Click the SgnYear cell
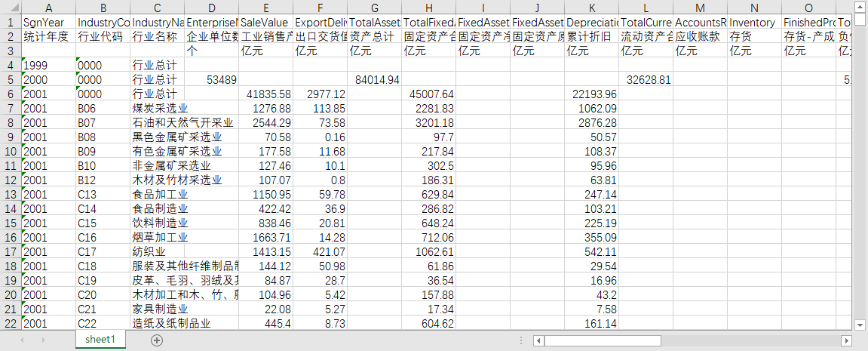Image resolution: width=868 pixels, height=351 pixels. click(49, 23)
